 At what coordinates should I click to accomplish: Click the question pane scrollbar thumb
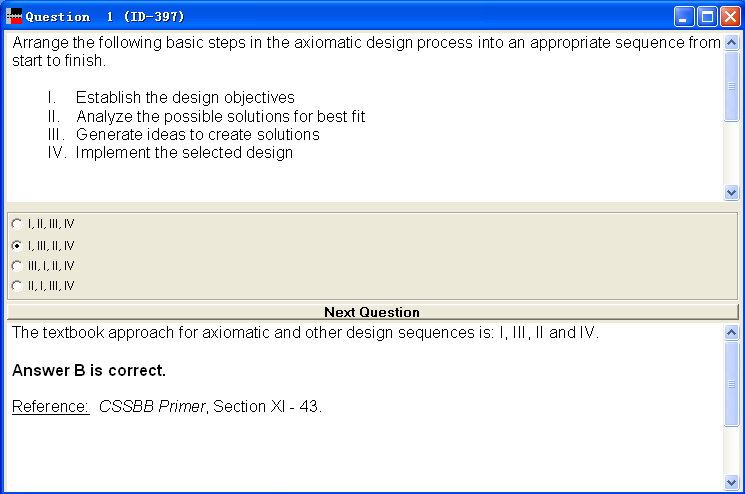[x=731, y=86]
